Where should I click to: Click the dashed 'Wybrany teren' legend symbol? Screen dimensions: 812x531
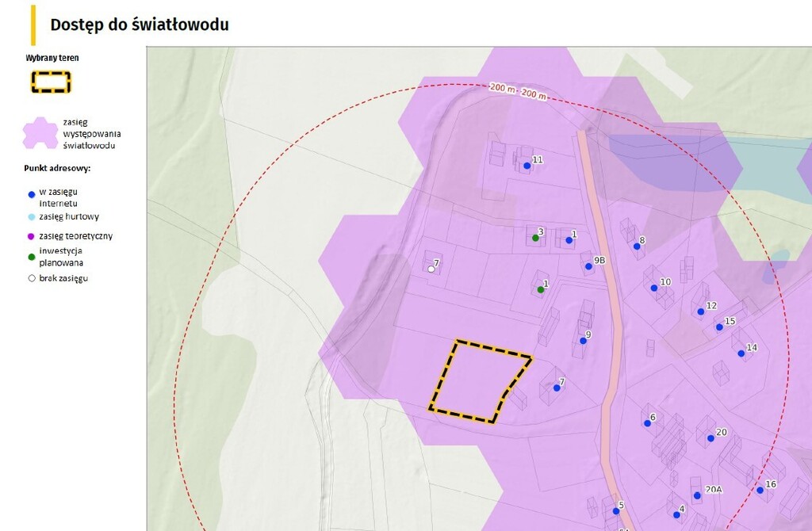51,82
